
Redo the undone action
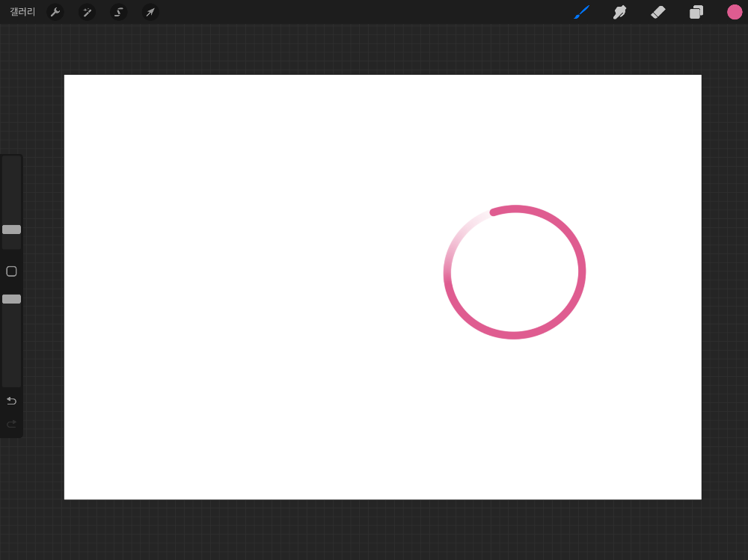[x=11, y=424]
